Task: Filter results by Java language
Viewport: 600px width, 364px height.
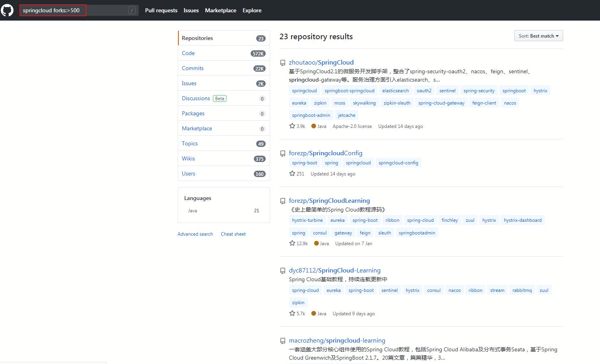Action: coord(224,211)
